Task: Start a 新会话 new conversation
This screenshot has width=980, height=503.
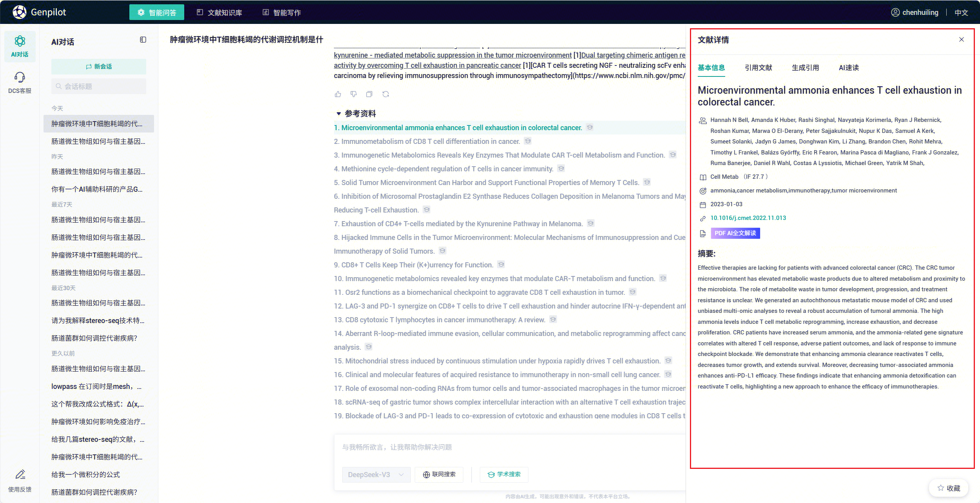Action: [99, 67]
